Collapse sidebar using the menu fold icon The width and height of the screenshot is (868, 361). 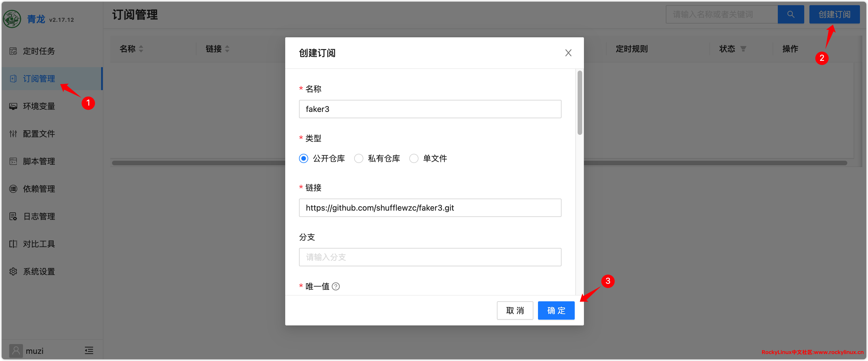89,351
